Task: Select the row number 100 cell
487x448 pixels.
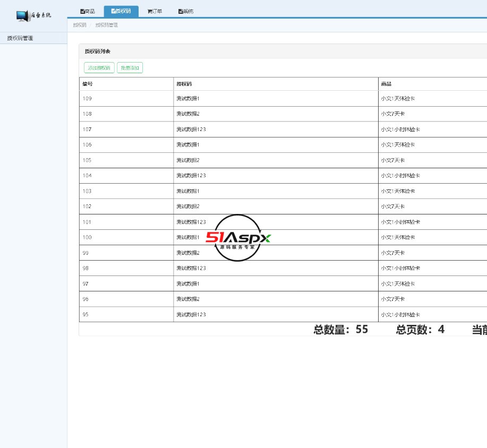Action: coord(126,237)
